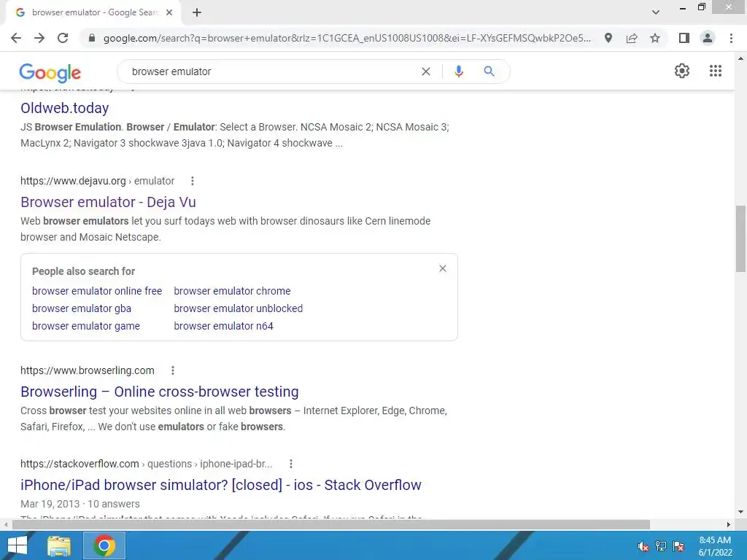747x560 pixels.
Task: Click the network tray icon
Action: [x=661, y=546]
